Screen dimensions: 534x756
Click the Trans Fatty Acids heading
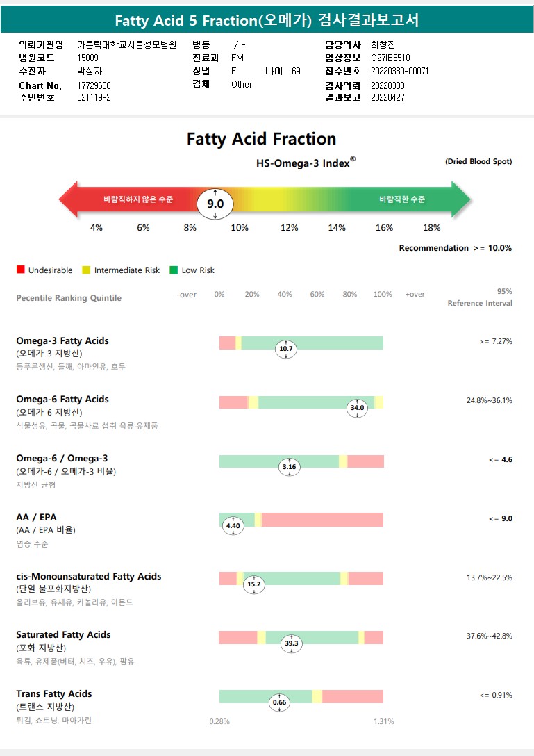click(54, 693)
